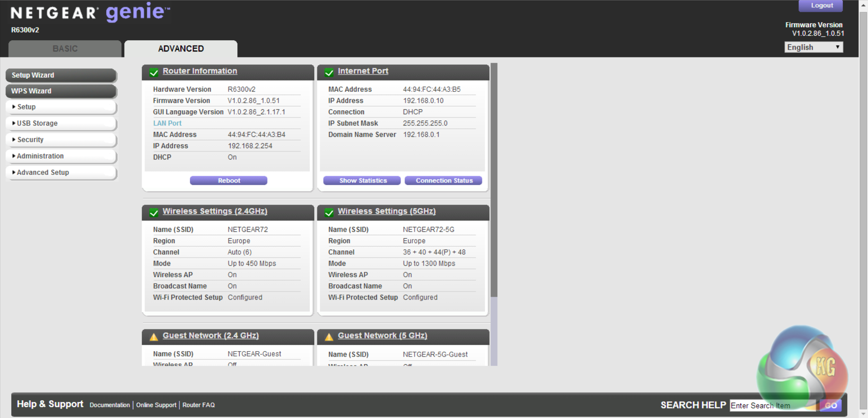Open the Documentation link
This screenshot has width=868, height=418.
[110, 405]
